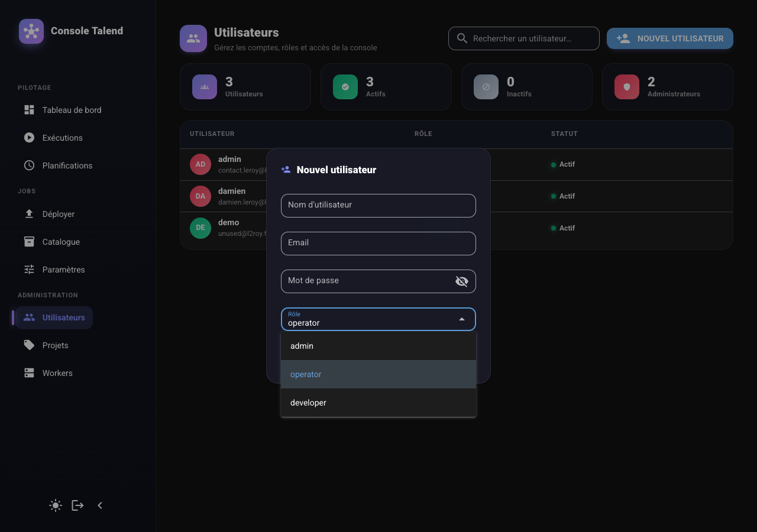The width and height of the screenshot is (757, 532).
Task: Click the Console Talend logo icon
Action: 31,31
